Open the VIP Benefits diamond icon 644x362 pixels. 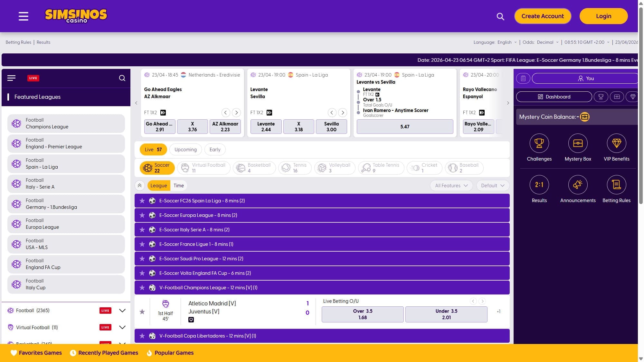(x=616, y=143)
